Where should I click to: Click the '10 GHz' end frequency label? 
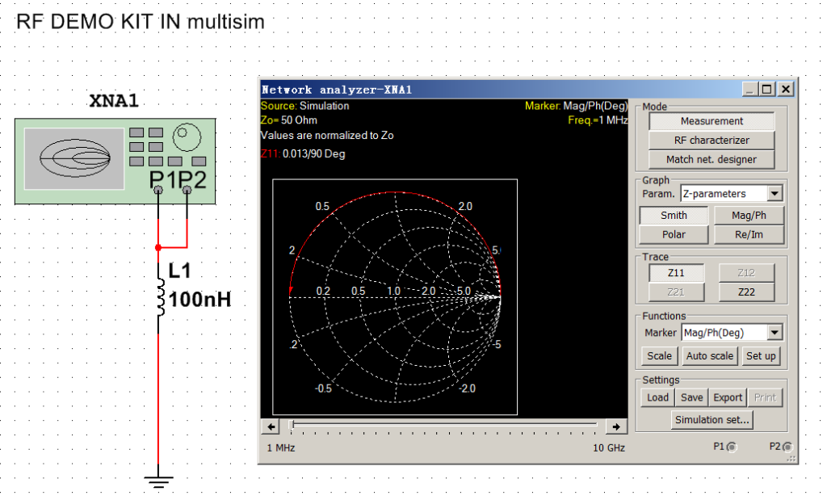[609, 448]
